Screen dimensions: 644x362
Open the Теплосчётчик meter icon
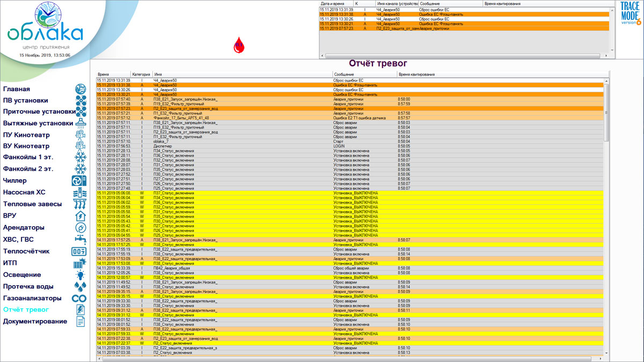tap(79, 251)
